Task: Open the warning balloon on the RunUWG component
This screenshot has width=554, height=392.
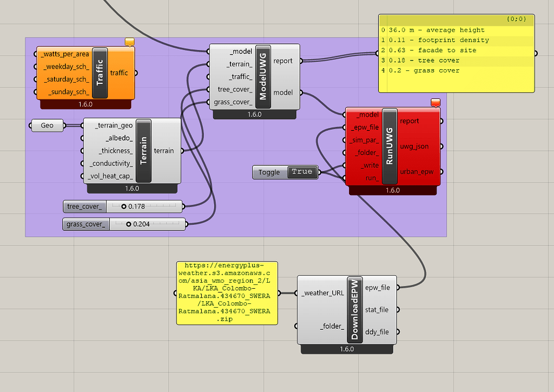Action: pos(436,102)
